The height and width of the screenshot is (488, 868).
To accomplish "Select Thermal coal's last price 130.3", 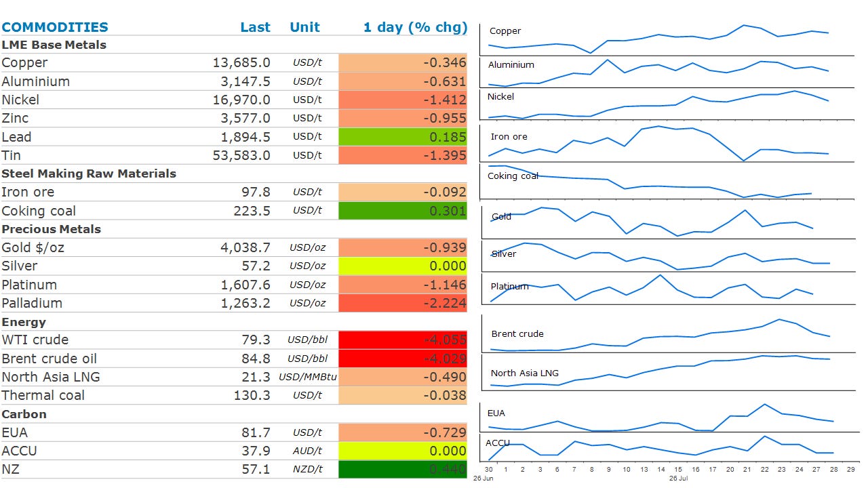I will [252, 395].
